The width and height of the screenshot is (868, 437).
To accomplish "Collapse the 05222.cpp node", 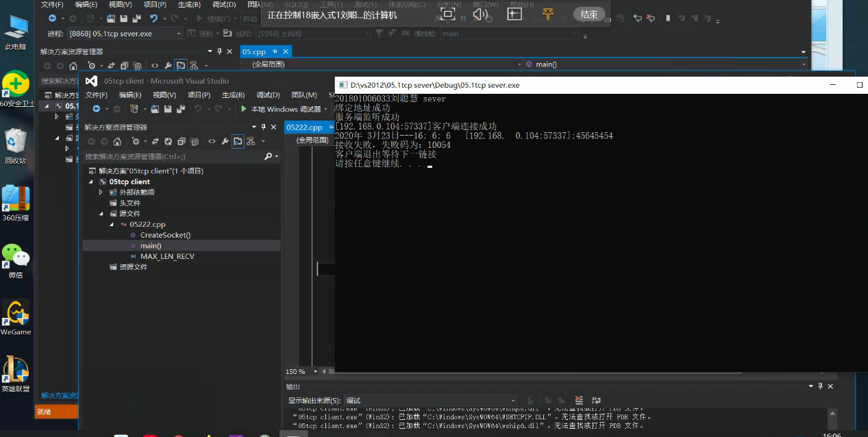I will (x=112, y=224).
